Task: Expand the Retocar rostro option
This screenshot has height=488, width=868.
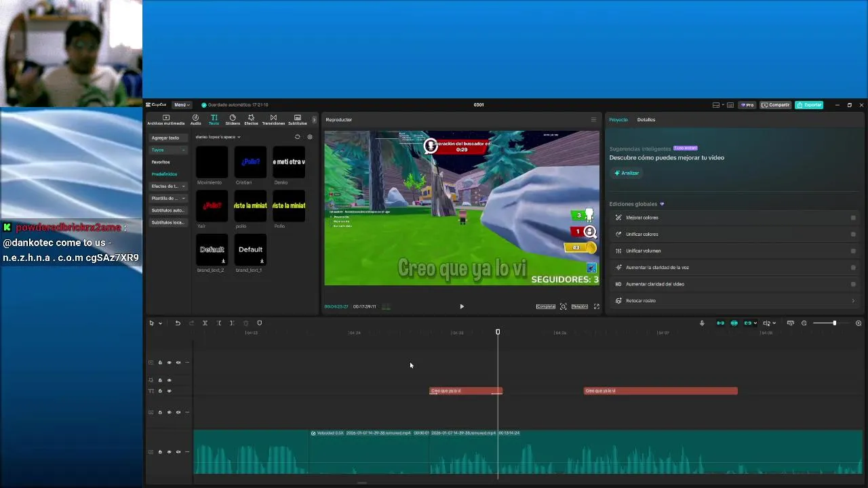Action: point(853,301)
